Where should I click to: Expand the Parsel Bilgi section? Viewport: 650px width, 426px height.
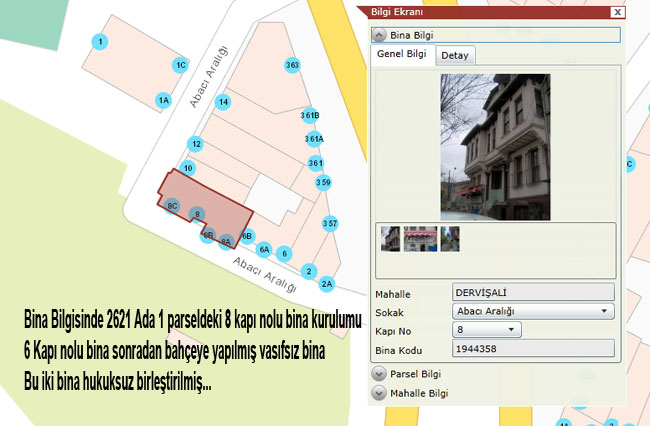(380, 374)
